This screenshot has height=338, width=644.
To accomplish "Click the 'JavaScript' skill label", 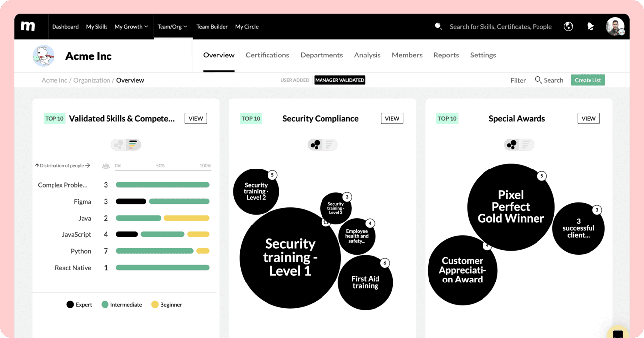I will coord(76,234).
